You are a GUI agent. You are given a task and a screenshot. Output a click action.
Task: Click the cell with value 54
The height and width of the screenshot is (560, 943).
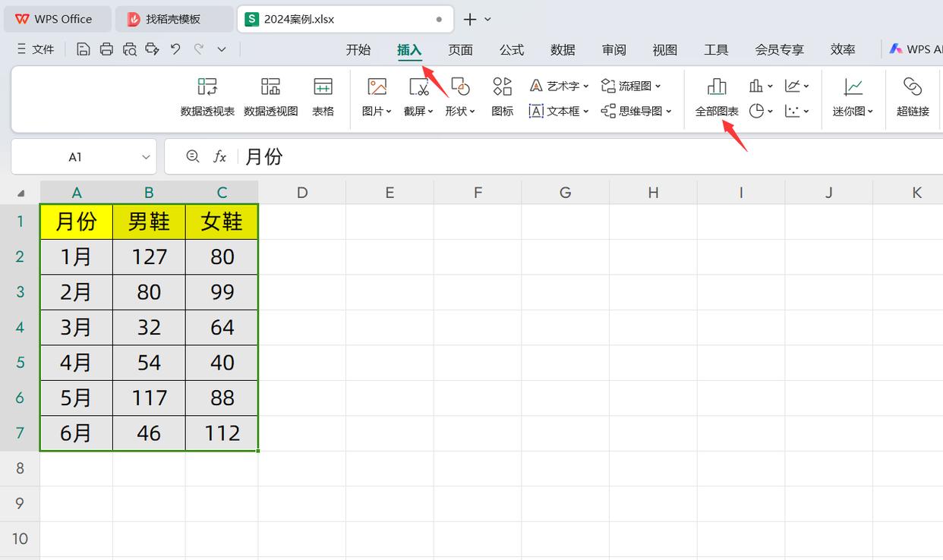(x=149, y=363)
